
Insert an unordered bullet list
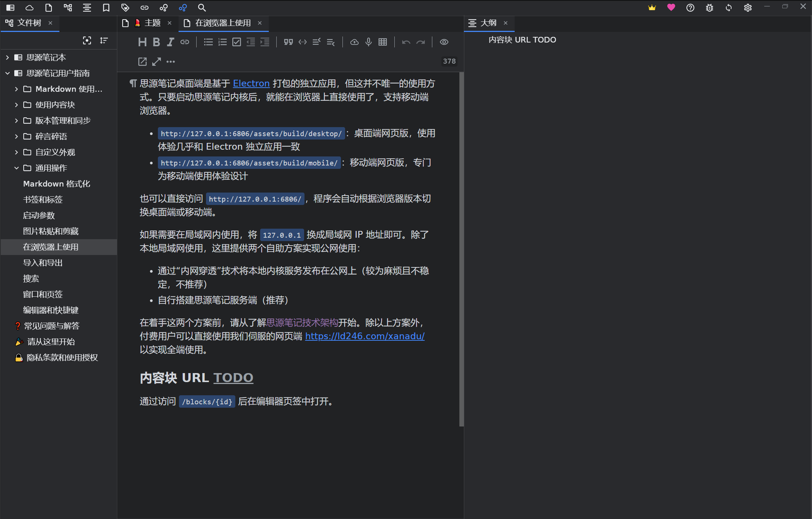[x=208, y=42]
